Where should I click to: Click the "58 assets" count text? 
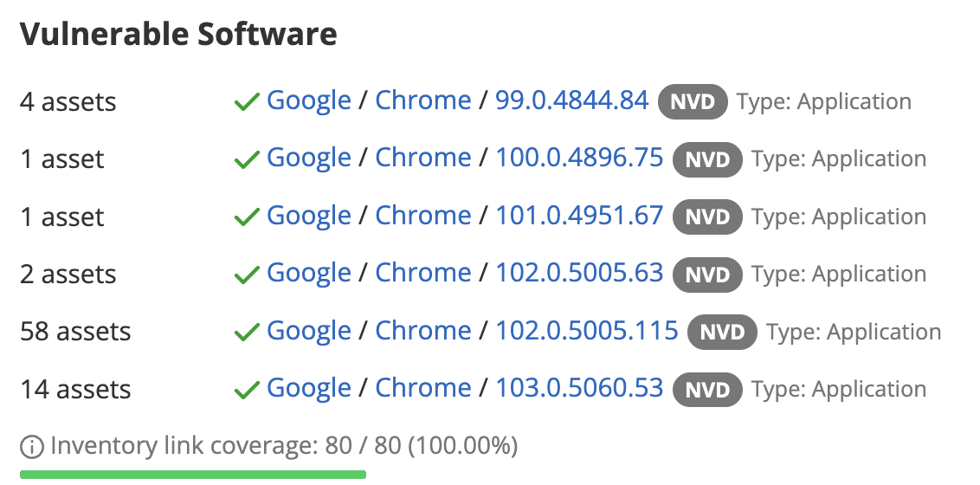[x=76, y=332]
